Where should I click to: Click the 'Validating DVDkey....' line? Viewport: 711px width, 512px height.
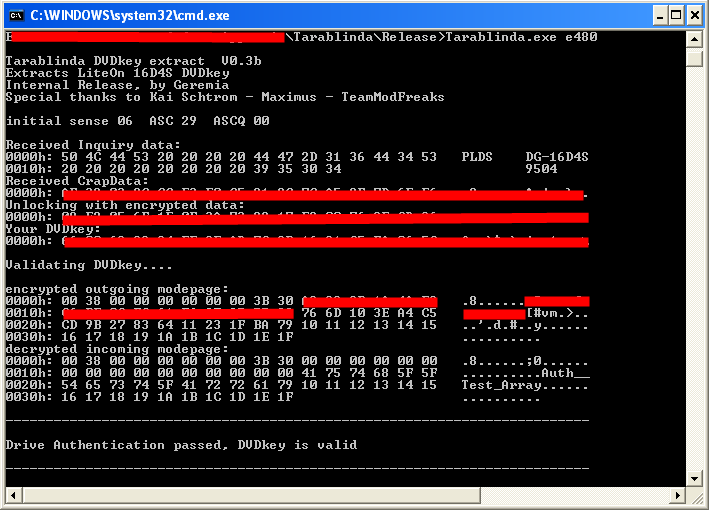(89, 265)
